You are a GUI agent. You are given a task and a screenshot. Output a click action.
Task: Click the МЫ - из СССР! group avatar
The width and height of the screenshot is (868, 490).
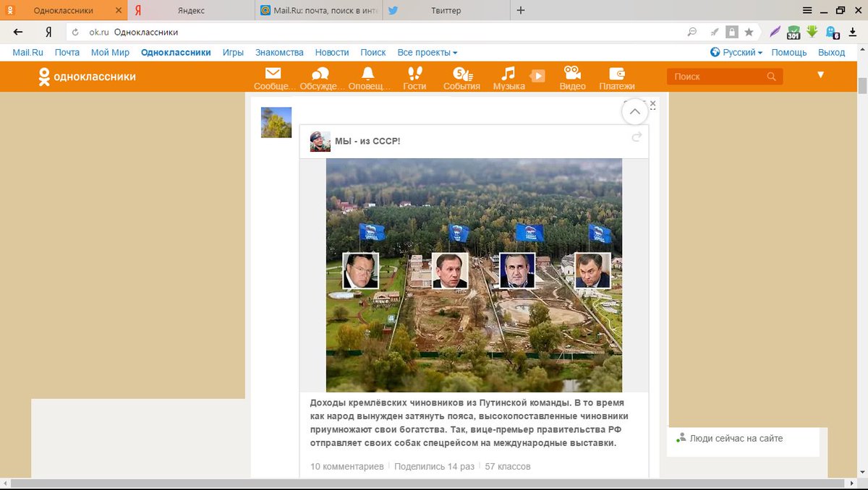(x=320, y=142)
